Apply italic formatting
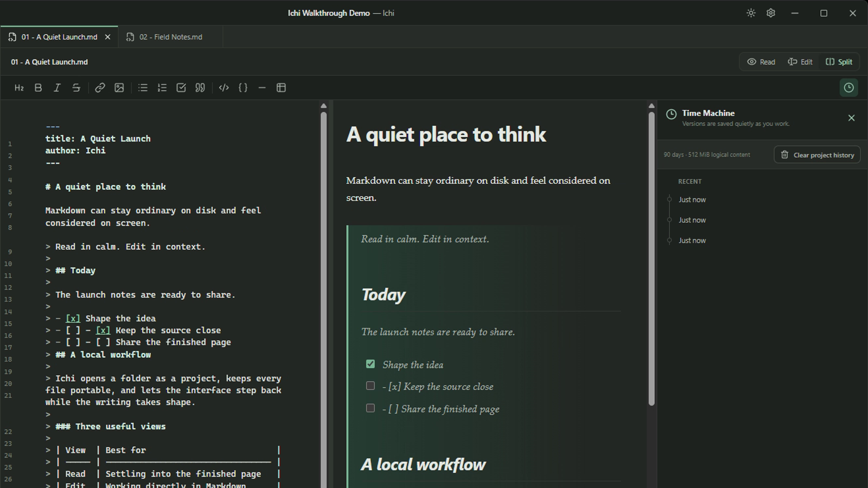 click(57, 88)
